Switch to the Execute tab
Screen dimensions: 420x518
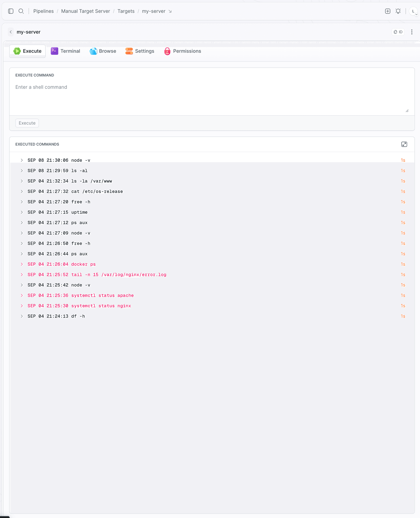(27, 51)
